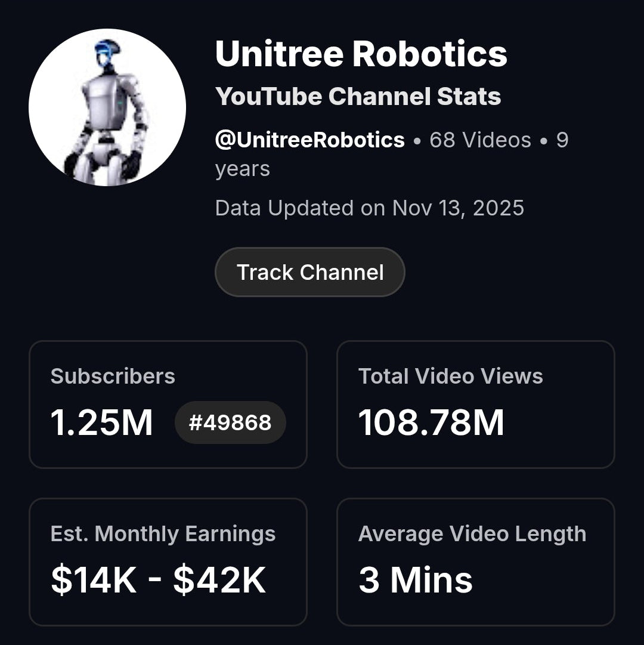Click the Est. Monthly Earnings label

click(163, 534)
